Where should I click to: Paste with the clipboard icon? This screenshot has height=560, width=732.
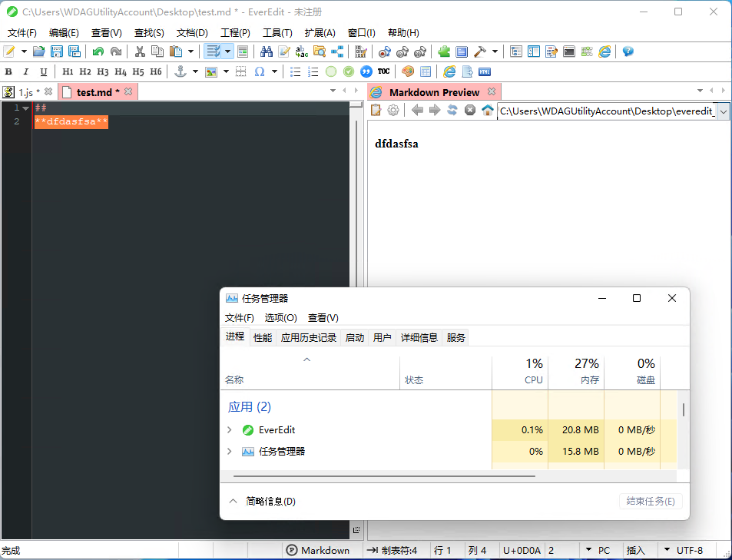tap(176, 51)
